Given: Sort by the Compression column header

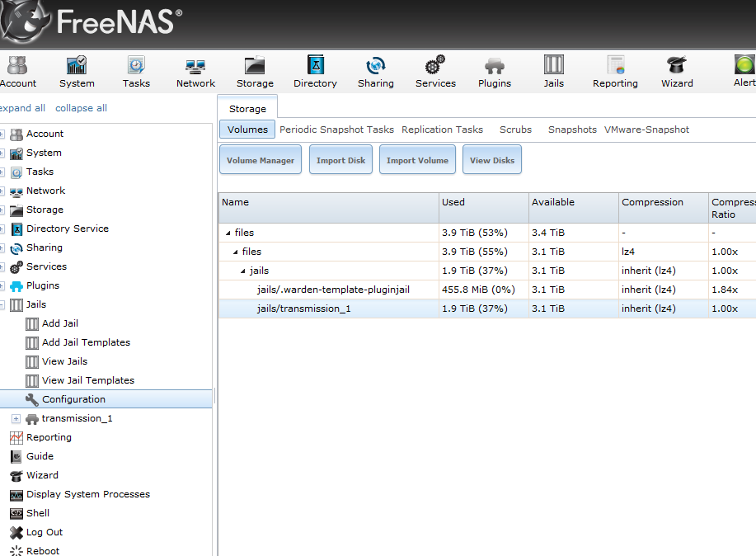Looking at the screenshot, I should pos(664,208).
